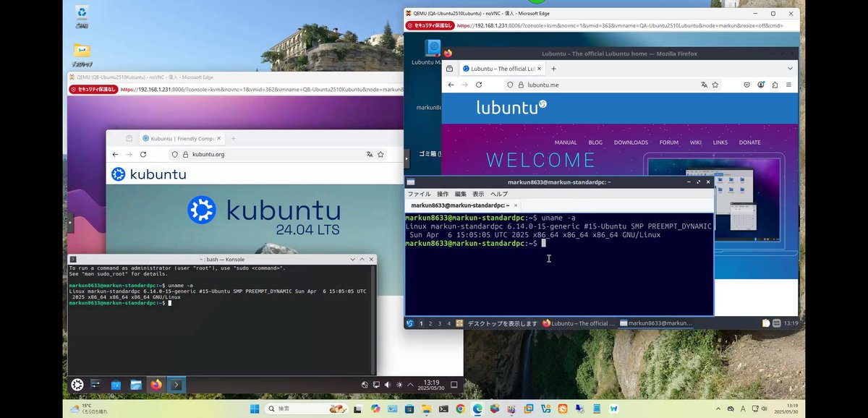This screenshot has height=418, width=868.
Task: Expand hidden icons arrow in Kubuntu tray
Action: [409, 385]
